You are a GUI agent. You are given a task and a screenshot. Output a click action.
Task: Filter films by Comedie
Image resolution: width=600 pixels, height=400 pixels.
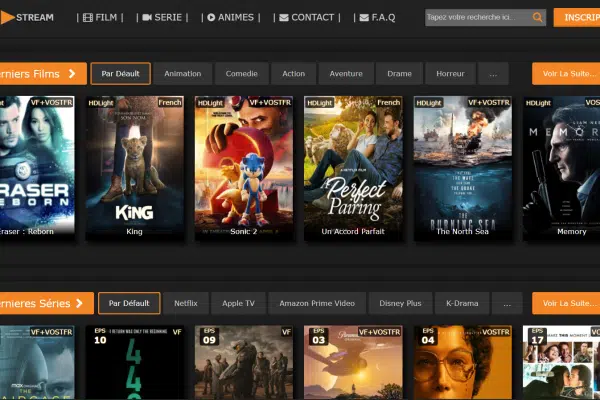241,73
